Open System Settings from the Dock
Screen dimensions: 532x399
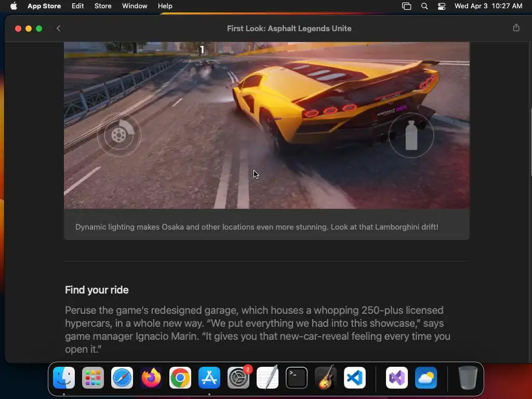click(x=238, y=378)
